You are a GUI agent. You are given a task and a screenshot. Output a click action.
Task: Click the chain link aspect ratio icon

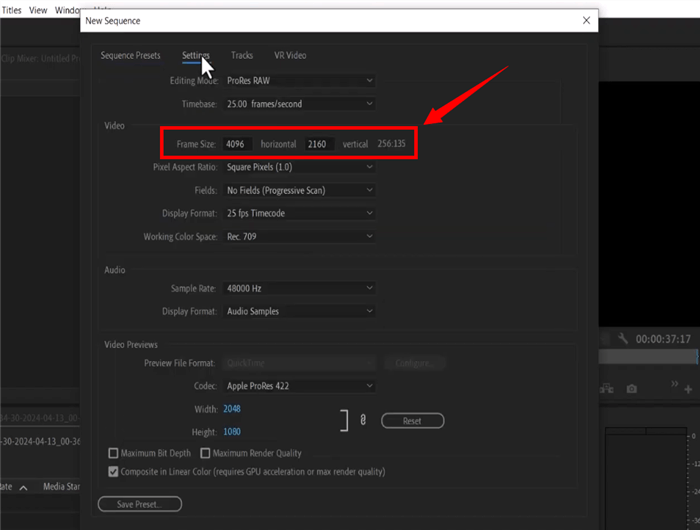click(x=362, y=421)
